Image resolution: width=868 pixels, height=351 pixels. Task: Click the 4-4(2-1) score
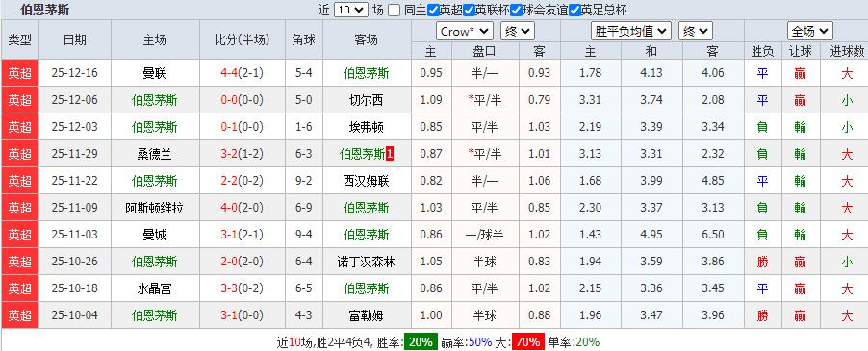point(242,73)
